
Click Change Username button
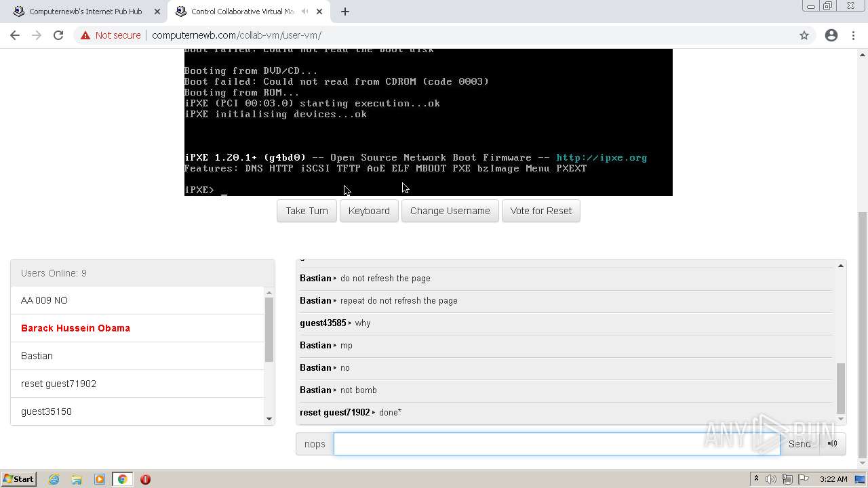click(x=450, y=211)
